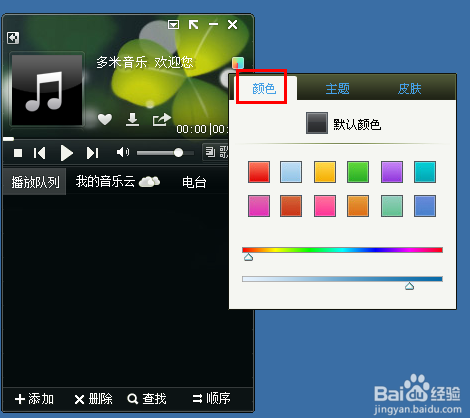Skip to the previous track
The height and width of the screenshot is (418, 470).
(39, 153)
